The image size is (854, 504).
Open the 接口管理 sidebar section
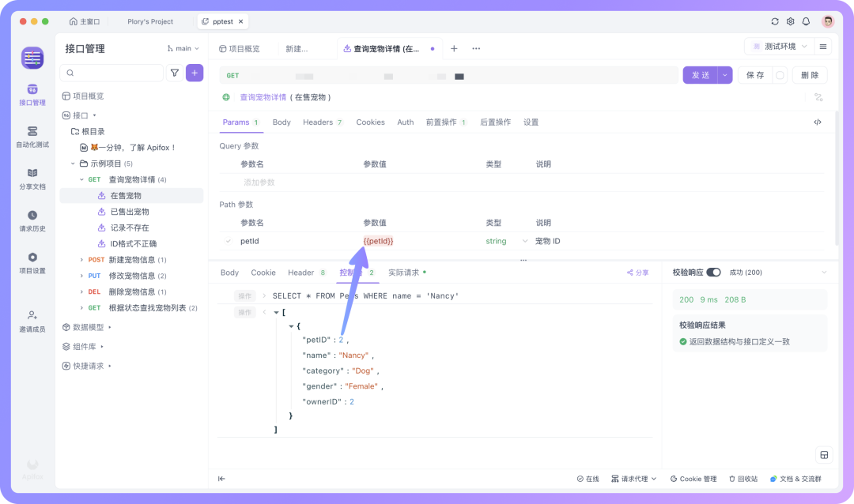click(32, 95)
